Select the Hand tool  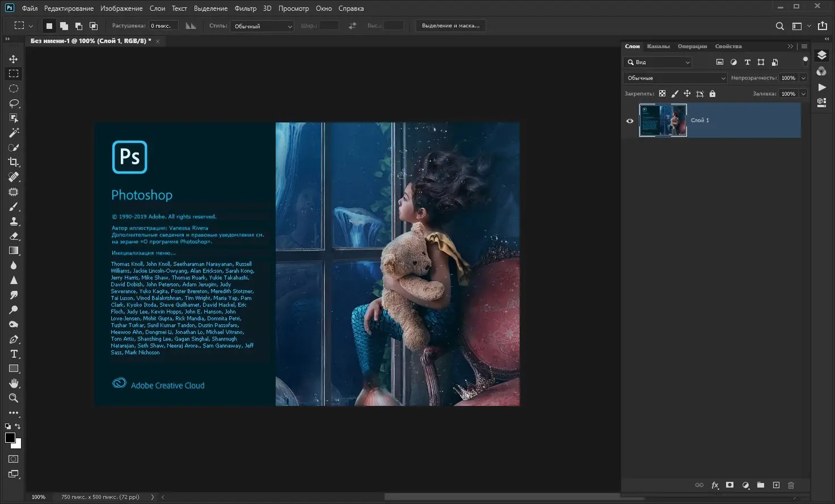pyautogui.click(x=14, y=383)
